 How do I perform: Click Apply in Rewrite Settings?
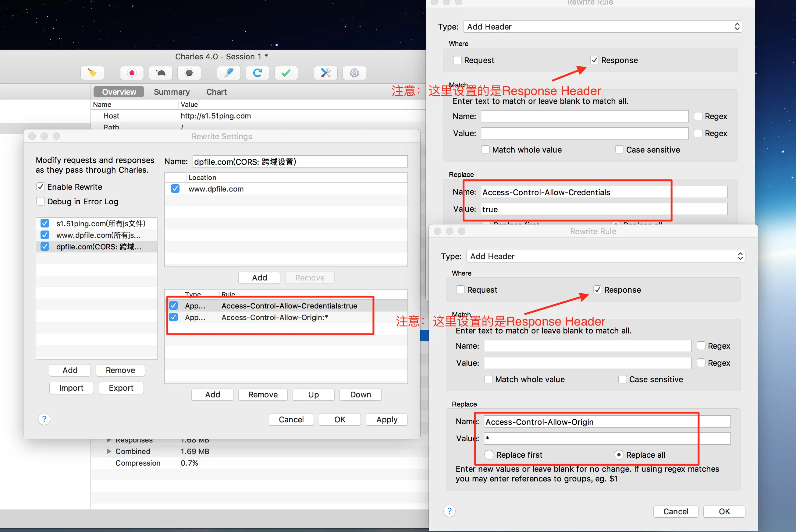tap(387, 419)
